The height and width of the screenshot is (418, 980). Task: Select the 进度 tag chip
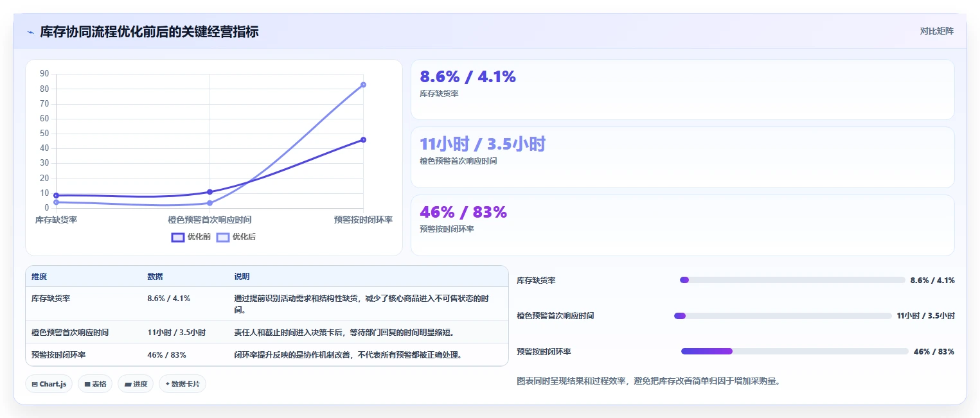136,384
